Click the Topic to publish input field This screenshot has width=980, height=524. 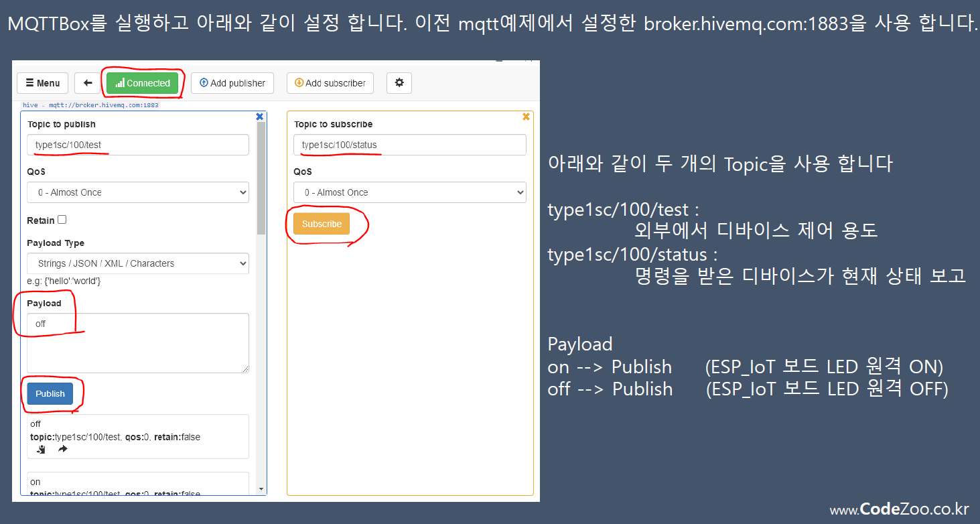(138, 145)
